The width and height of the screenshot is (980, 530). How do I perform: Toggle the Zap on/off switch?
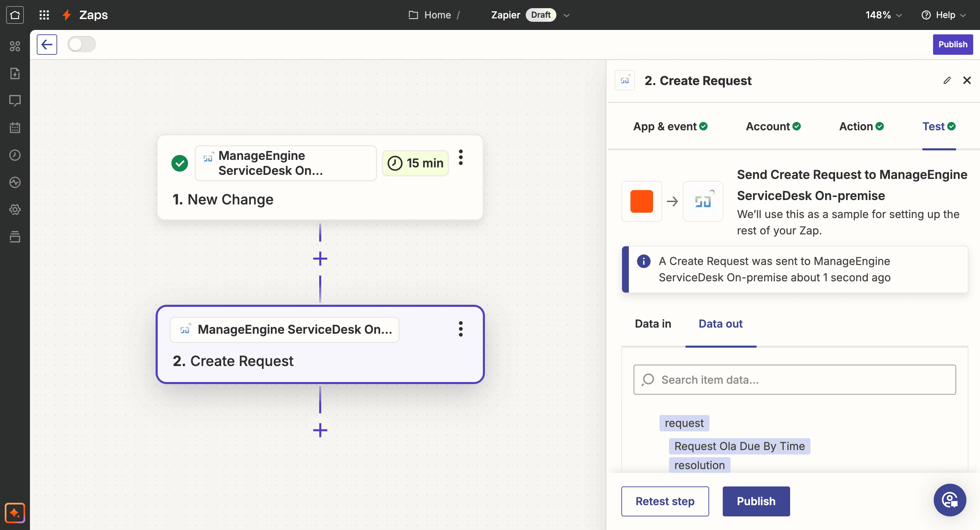(81, 45)
